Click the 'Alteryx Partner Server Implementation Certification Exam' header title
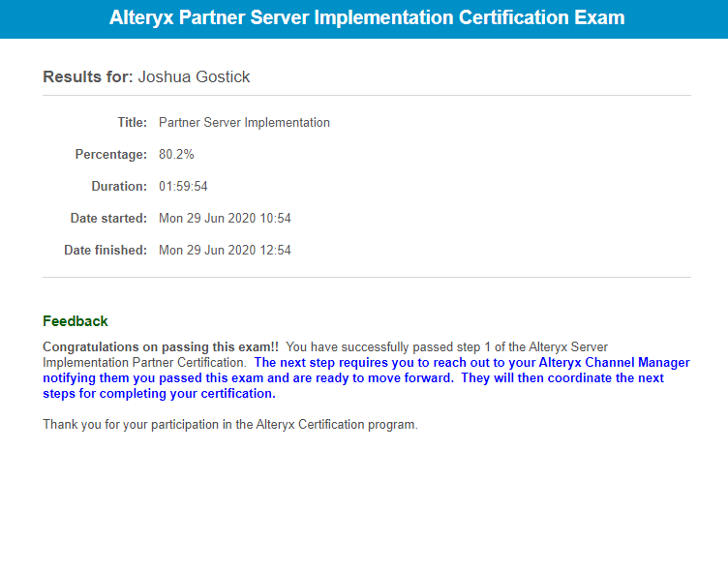Viewport: 728px width, 570px height. (x=367, y=18)
